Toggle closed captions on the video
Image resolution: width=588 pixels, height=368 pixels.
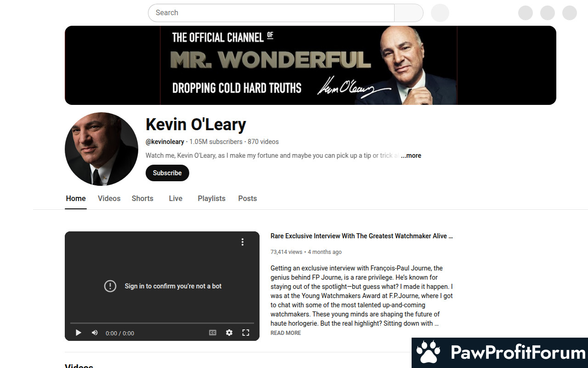point(213,333)
